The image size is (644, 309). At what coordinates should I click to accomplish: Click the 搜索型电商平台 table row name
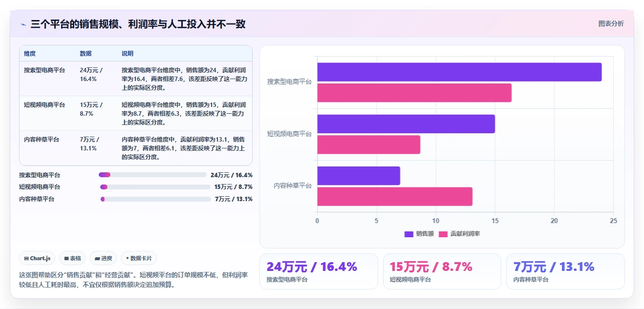(x=44, y=70)
